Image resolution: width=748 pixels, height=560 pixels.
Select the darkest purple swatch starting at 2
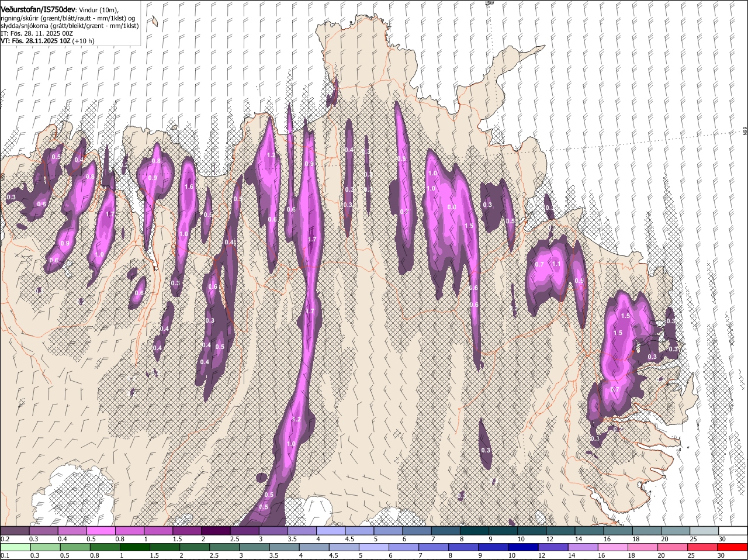coord(216,530)
